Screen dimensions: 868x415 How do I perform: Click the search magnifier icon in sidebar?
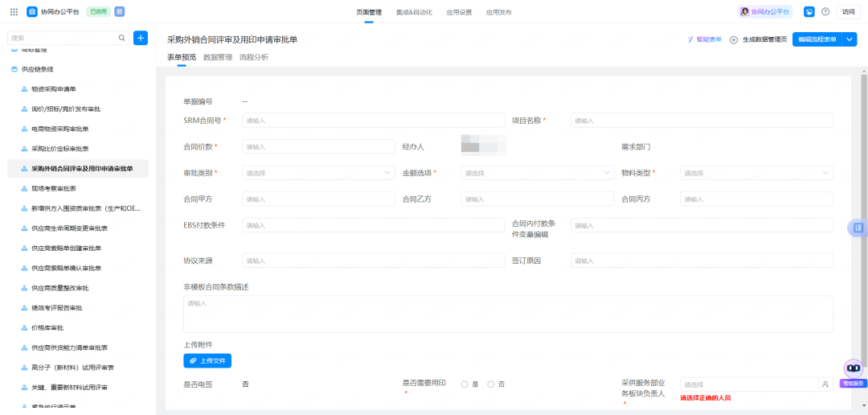pyautogui.click(x=122, y=38)
